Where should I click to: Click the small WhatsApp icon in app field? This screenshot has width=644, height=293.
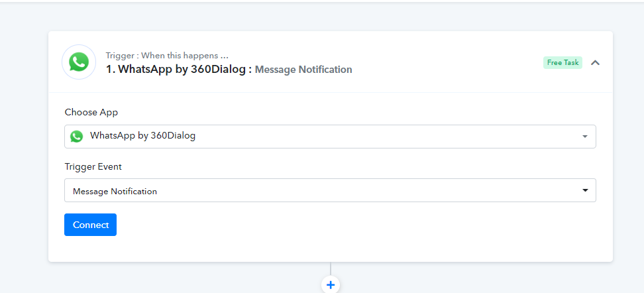[76, 137]
